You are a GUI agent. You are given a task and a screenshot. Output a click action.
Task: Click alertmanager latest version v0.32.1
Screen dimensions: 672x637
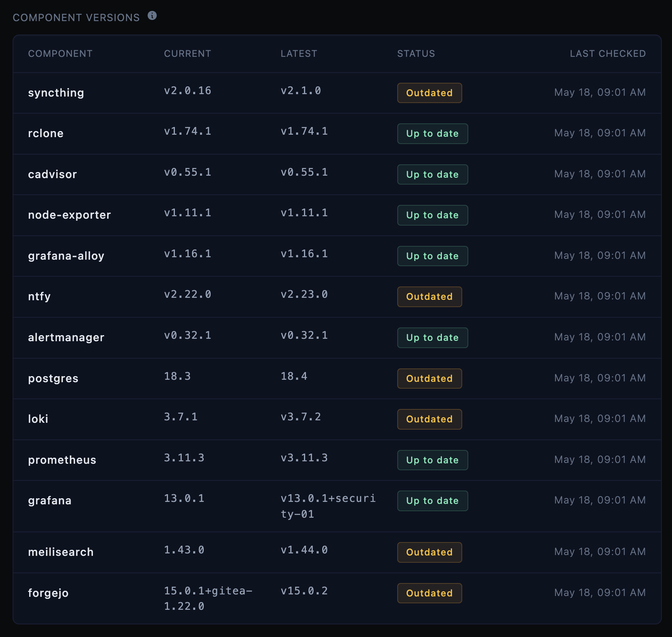point(304,335)
